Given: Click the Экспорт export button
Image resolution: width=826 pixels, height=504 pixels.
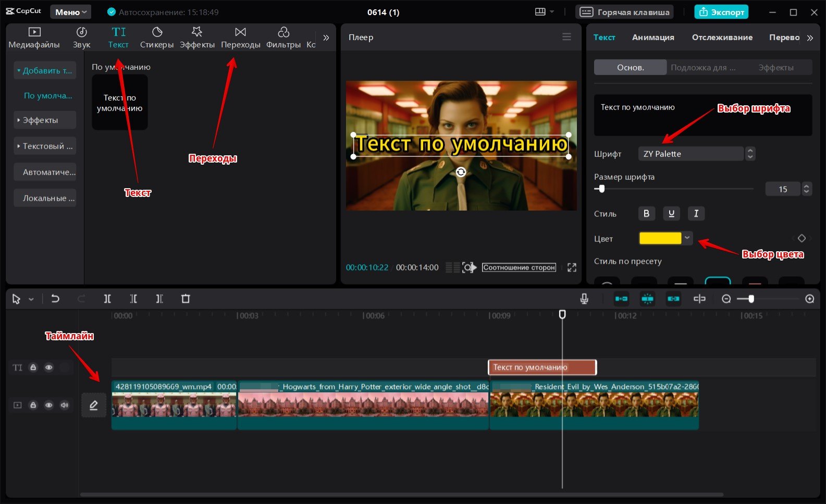Looking at the screenshot, I should click(x=721, y=12).
